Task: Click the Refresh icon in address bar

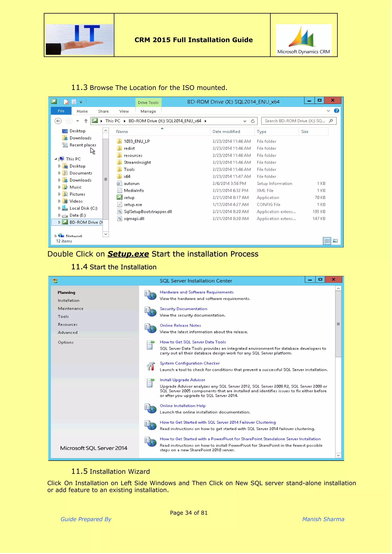Action: (253, 121)
